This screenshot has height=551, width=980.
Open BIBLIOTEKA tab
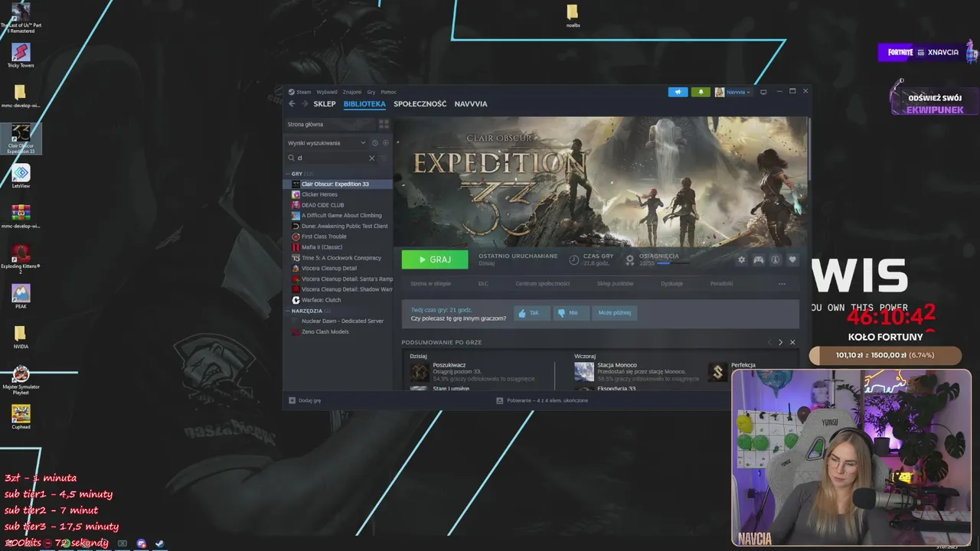[364, 104]
